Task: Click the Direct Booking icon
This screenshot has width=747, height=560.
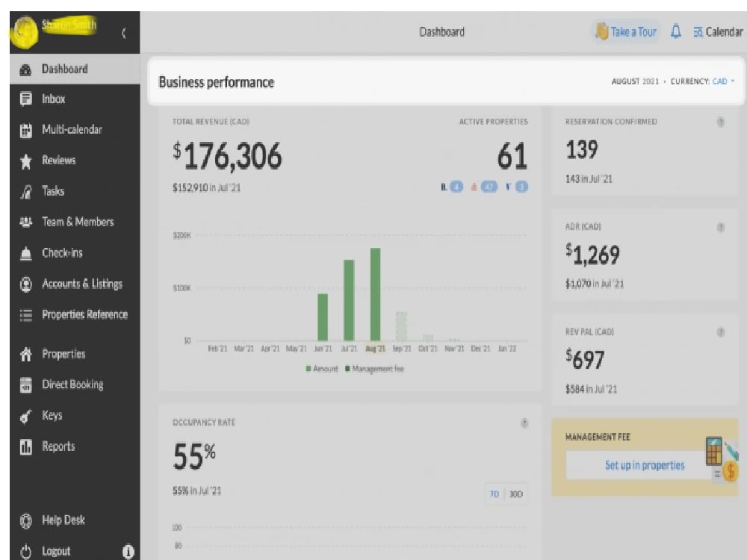Action: [25, 385]
